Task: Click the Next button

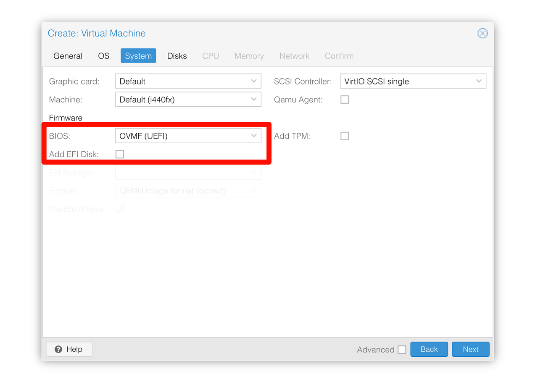Action: (470, 349)
